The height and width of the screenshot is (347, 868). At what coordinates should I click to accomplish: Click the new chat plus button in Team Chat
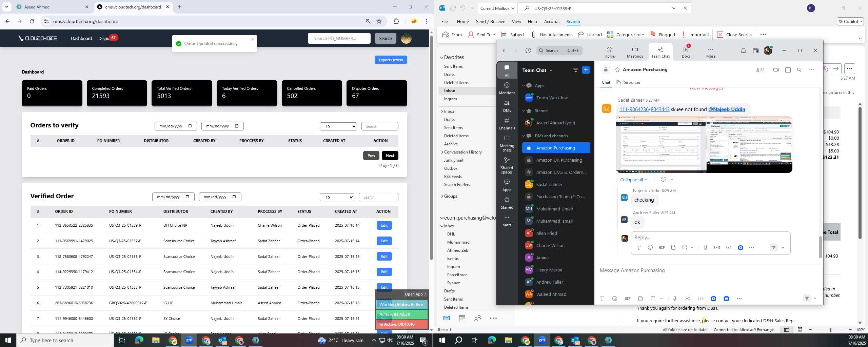pyautogui.click(x=586, y=70)
